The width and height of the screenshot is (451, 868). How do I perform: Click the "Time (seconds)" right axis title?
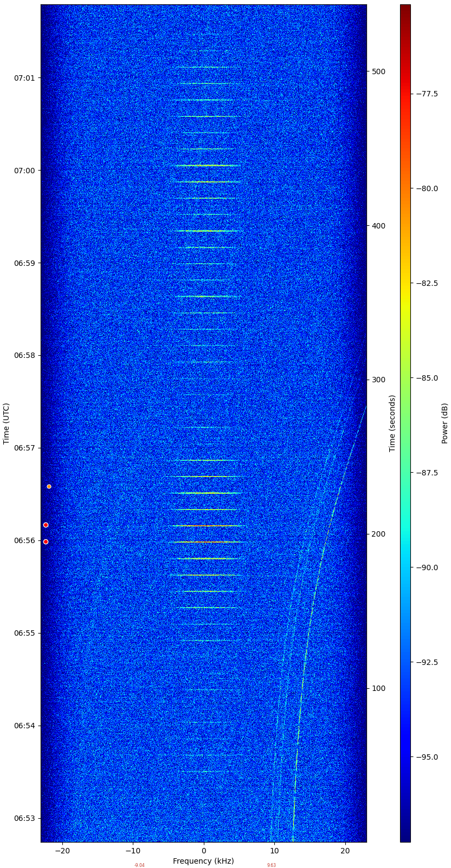point(392,423)
